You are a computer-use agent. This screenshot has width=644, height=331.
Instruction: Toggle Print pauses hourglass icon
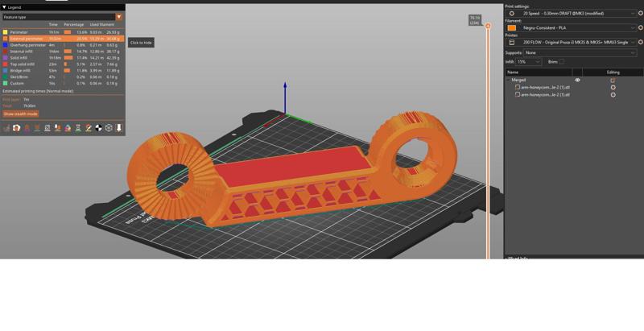[x=78, y=128]
